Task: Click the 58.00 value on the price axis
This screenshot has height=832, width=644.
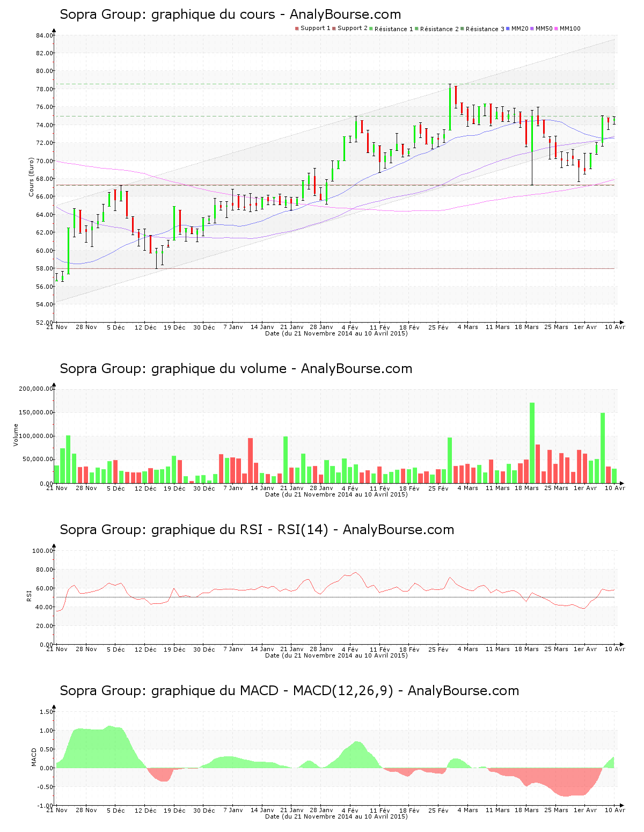Action: coord(45,268)
